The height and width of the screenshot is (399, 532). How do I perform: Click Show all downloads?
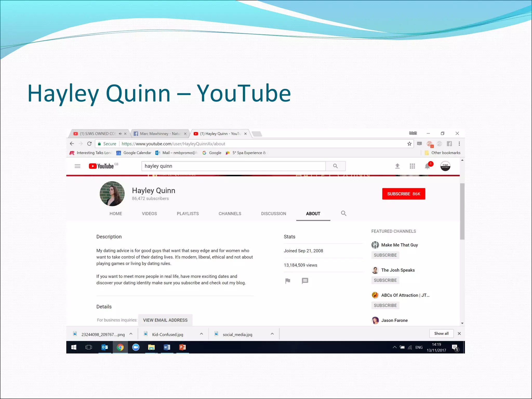pos(441,334)
